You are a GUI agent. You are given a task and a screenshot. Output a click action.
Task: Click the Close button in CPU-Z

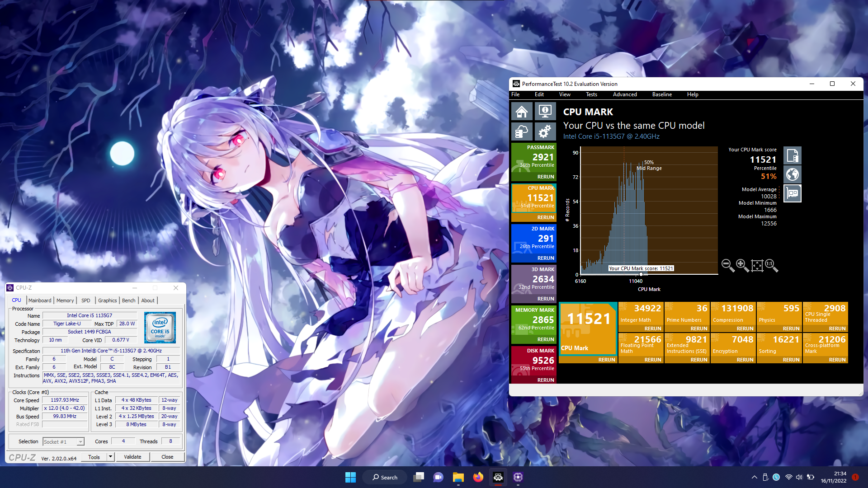point(167,457)
